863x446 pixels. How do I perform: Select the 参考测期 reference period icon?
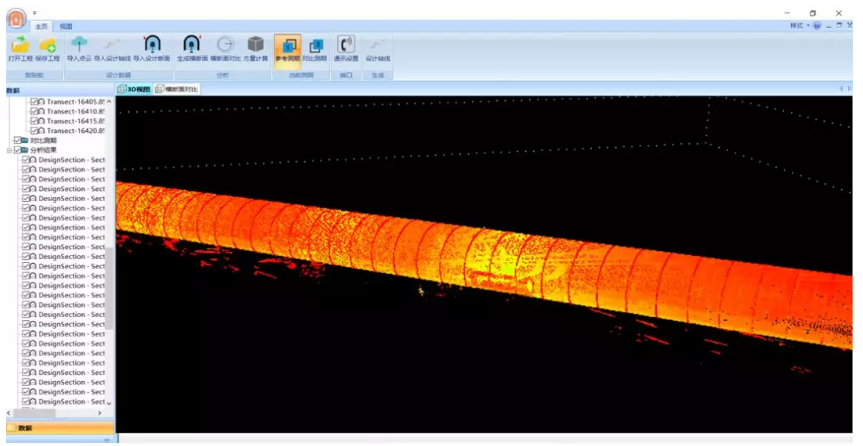(x=287, y=46)
